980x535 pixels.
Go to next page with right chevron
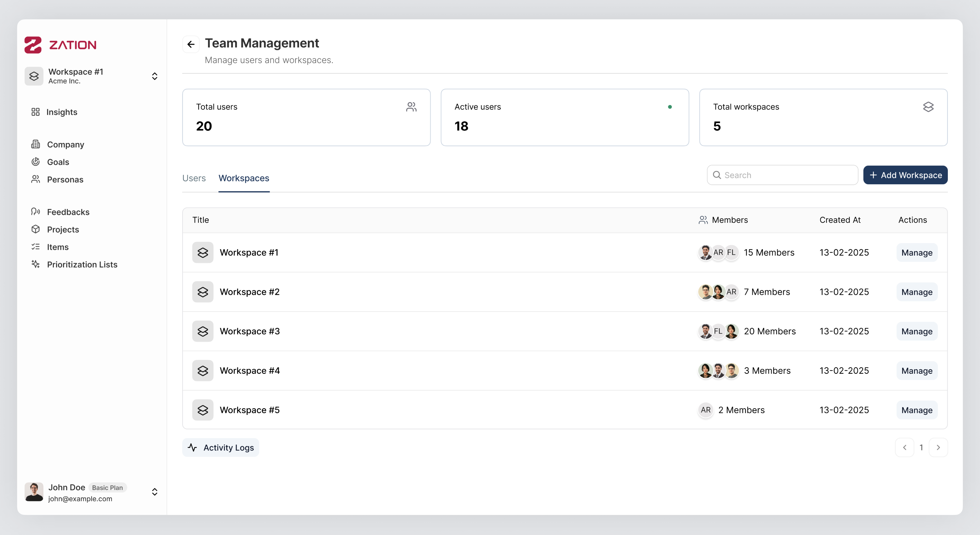coord(938,448)
